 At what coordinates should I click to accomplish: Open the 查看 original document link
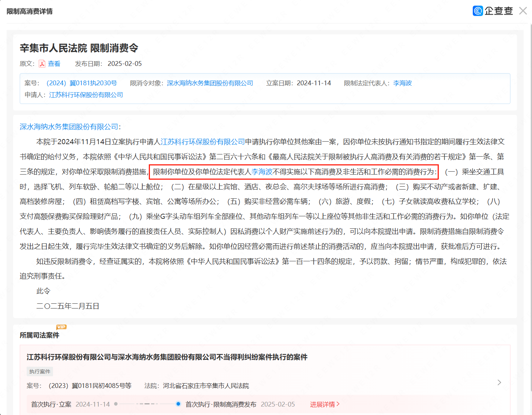pos(54,64)
